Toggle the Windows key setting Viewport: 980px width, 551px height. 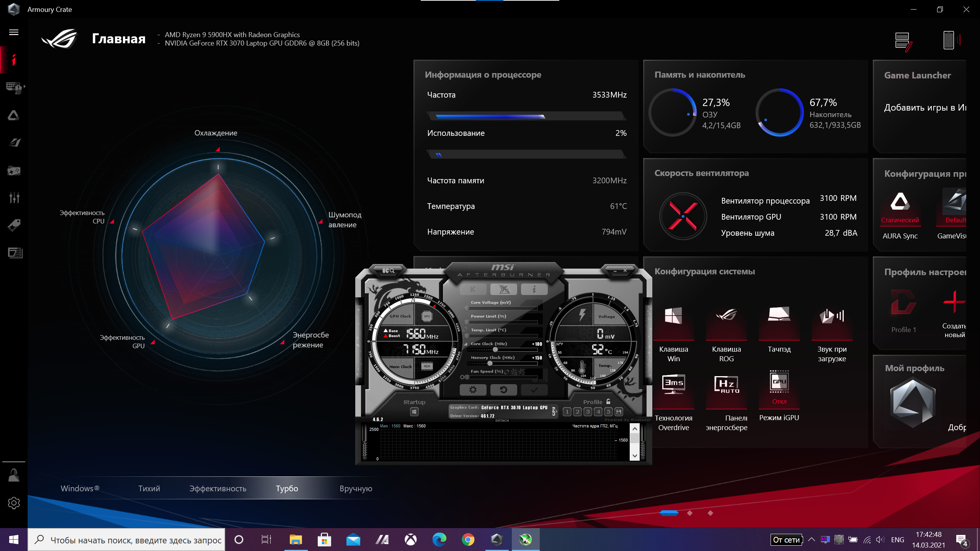673,334
